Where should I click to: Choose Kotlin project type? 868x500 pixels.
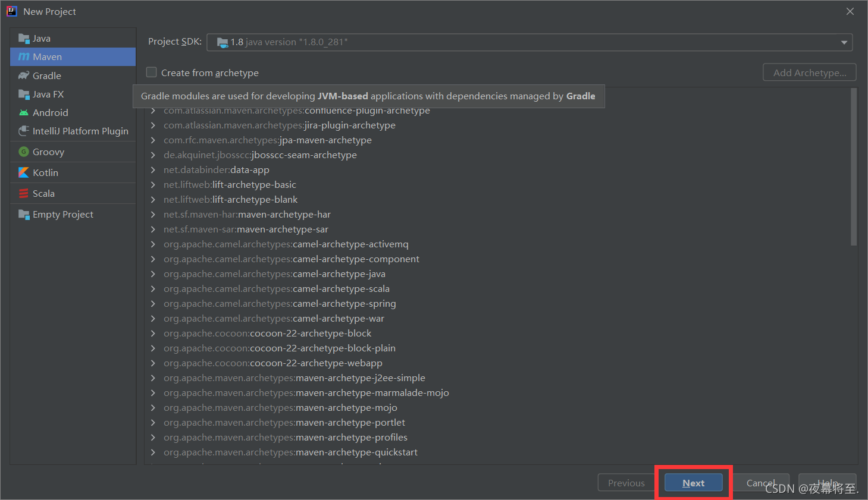[73, 172]
